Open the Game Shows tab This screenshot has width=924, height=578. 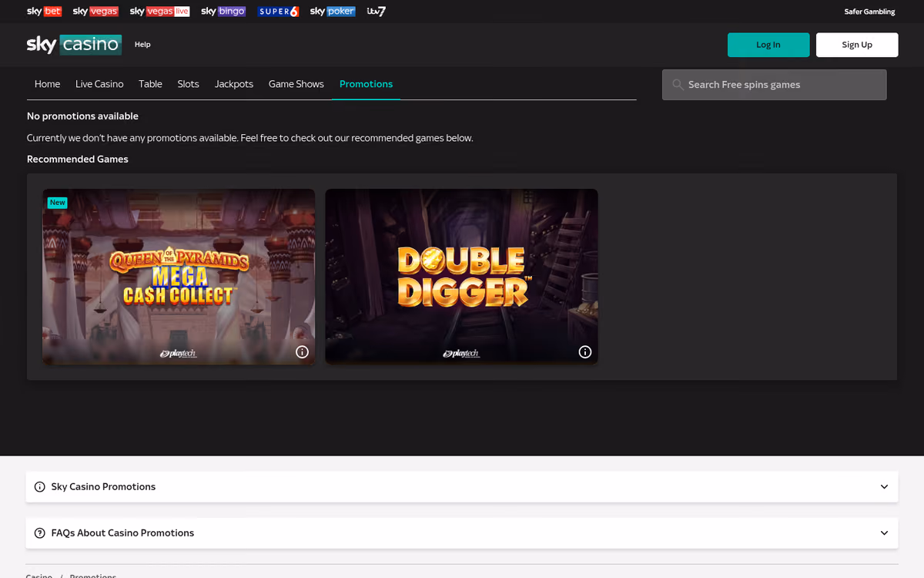click(x=296, y=84)
